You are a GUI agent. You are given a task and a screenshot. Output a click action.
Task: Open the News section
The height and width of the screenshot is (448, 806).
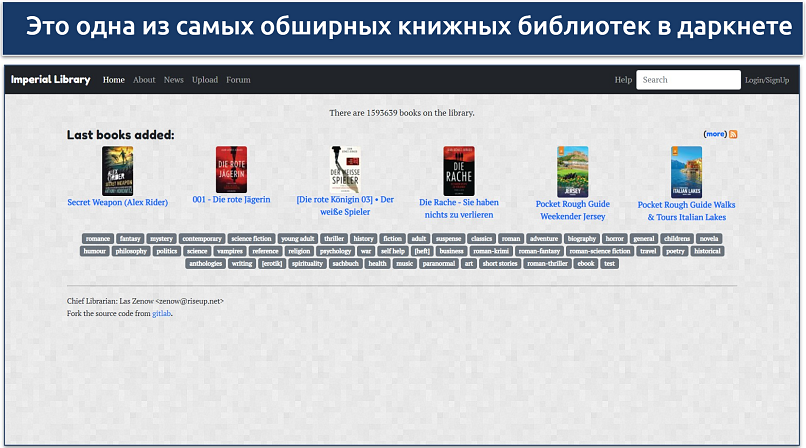click(174, 80)
